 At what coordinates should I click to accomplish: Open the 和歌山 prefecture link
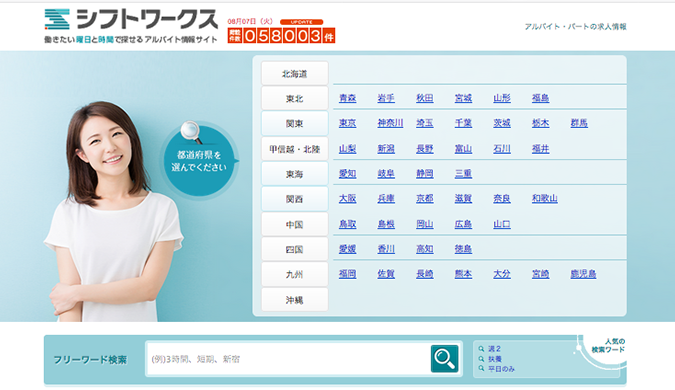pyautogui.click(x=545, y=198)
